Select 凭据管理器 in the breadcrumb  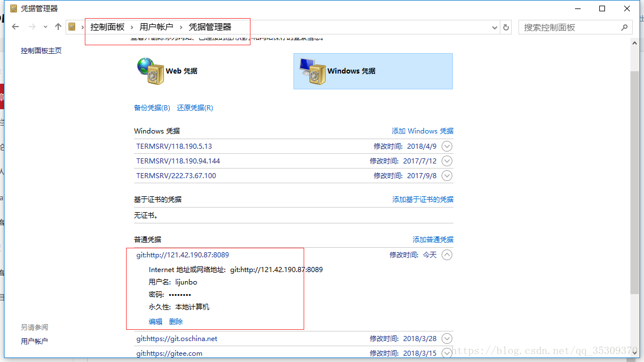click(x=210, y=27)
